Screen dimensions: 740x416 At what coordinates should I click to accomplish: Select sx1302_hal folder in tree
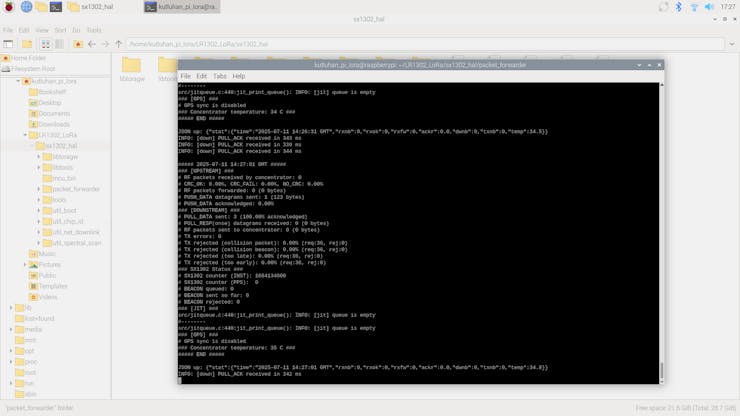tap(57, 146)
